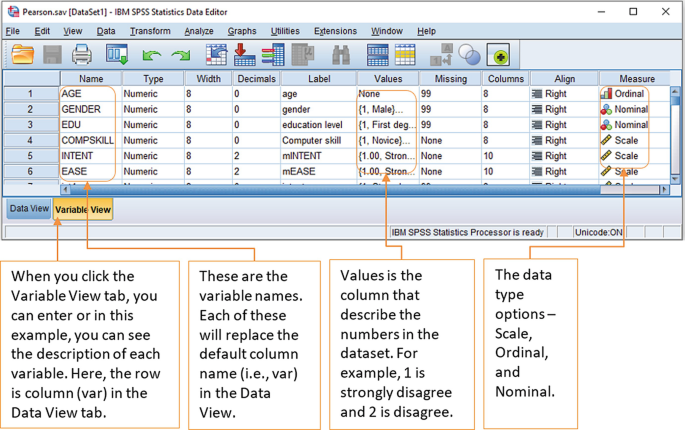Switch to the Data View tab
The image size is (685, 430).
(x=27, y=208)
